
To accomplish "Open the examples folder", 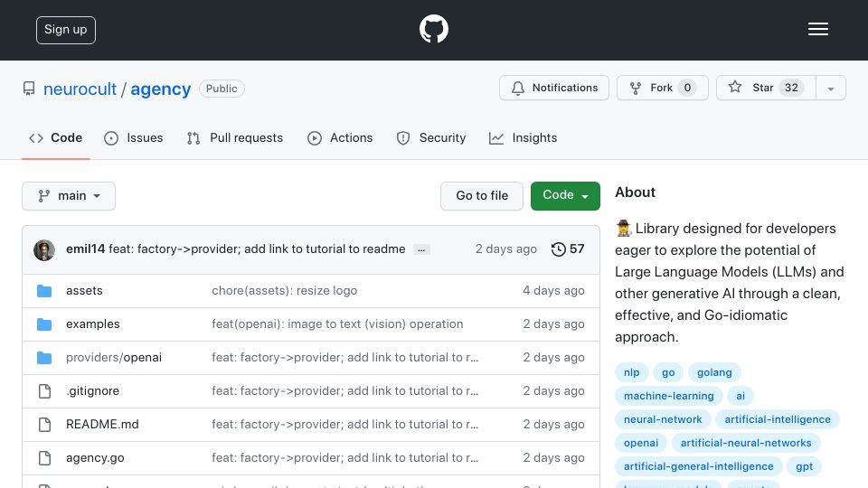I will [x=92, y=324].
